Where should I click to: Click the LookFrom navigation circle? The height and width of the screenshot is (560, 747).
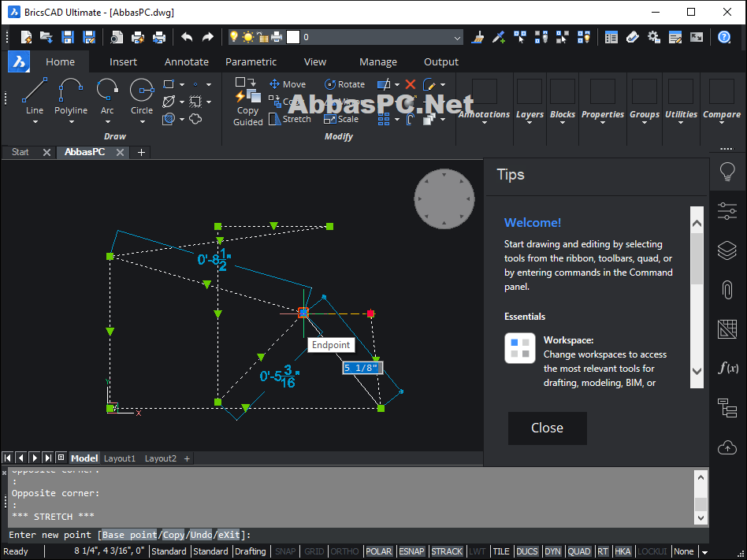pyautogui.click(x=444, y=198)
